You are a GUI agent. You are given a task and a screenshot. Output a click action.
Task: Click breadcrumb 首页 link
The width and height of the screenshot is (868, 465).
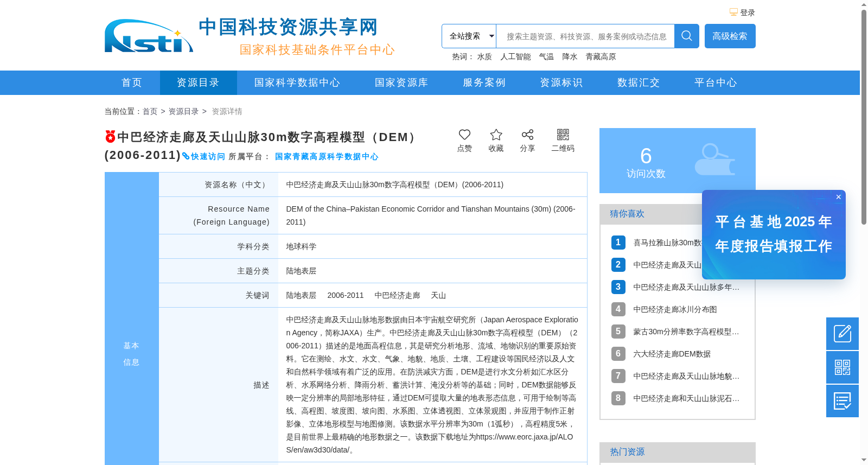click(x=150, y=111)
